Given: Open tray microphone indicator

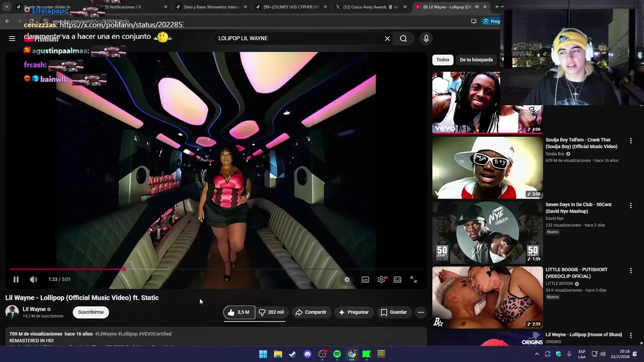Looking at the screenshot, I should click(569, 354).
